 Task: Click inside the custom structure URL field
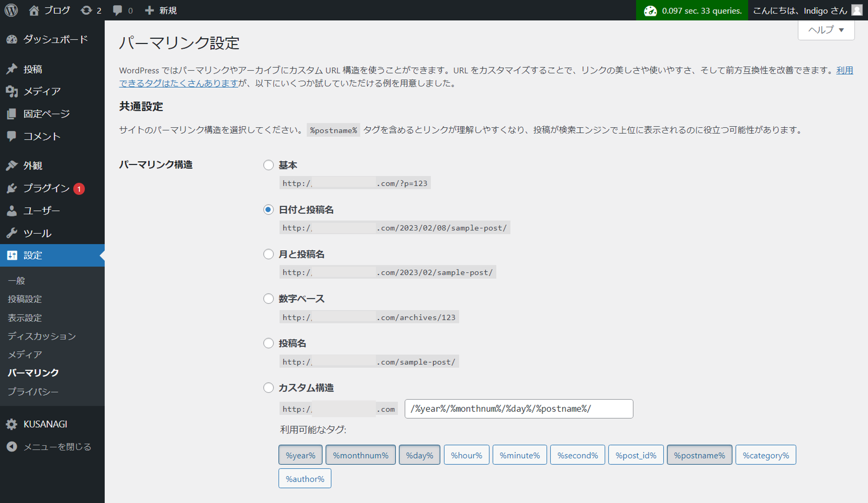[518, 409]
